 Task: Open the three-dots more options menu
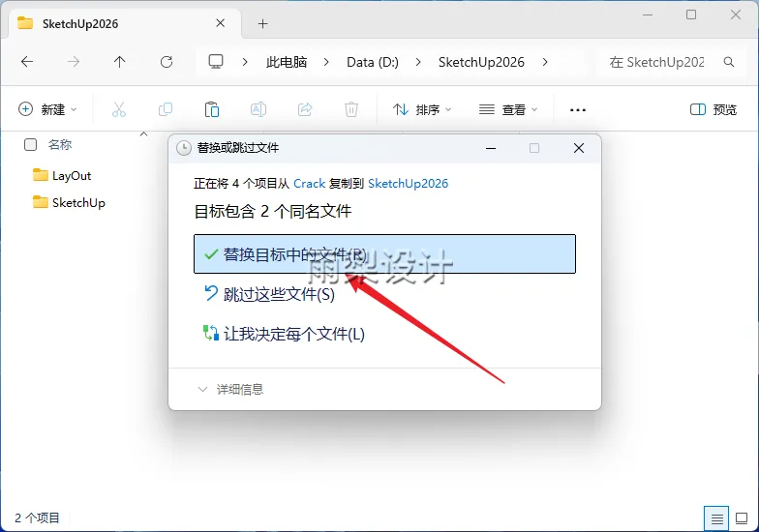[x=578, y=110]
